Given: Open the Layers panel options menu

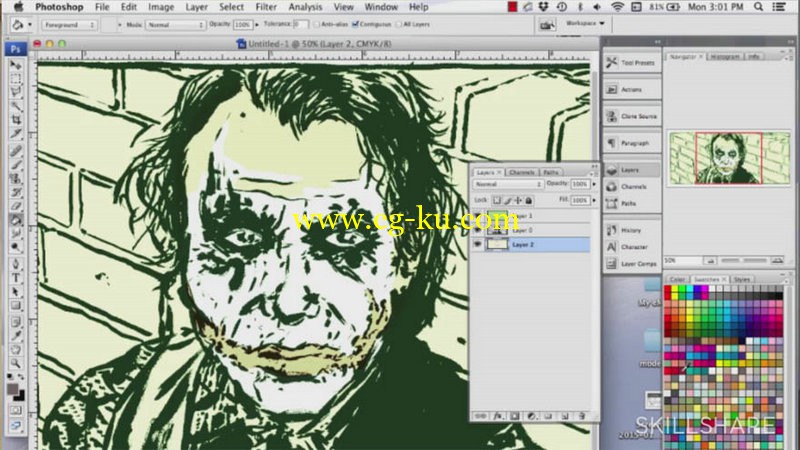Looking at the screenshot, I should click(x=593, y=174).
